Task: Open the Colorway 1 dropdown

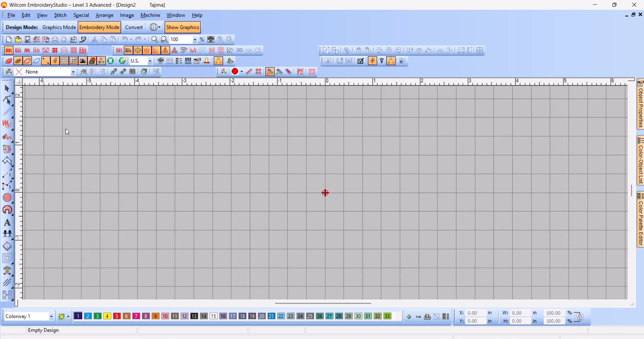Action: coord(51,317)
